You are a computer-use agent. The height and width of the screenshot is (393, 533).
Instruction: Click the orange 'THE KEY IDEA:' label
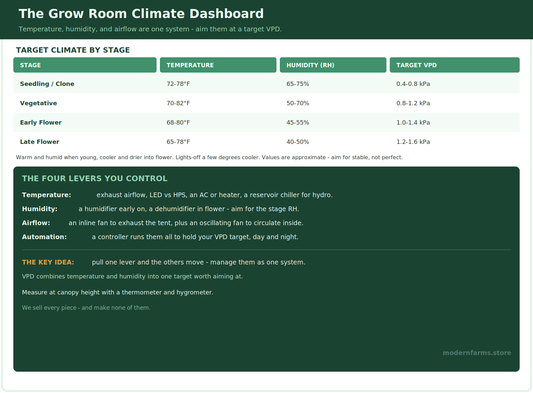[48, 262]
